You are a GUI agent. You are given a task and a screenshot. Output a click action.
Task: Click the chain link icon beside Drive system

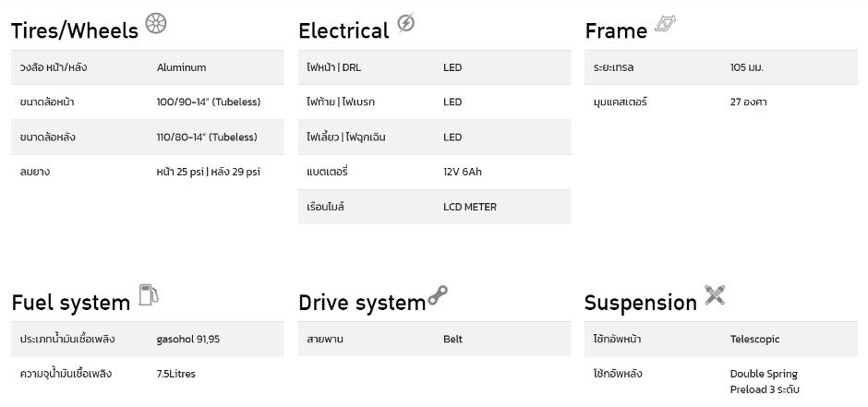[438, 294]
